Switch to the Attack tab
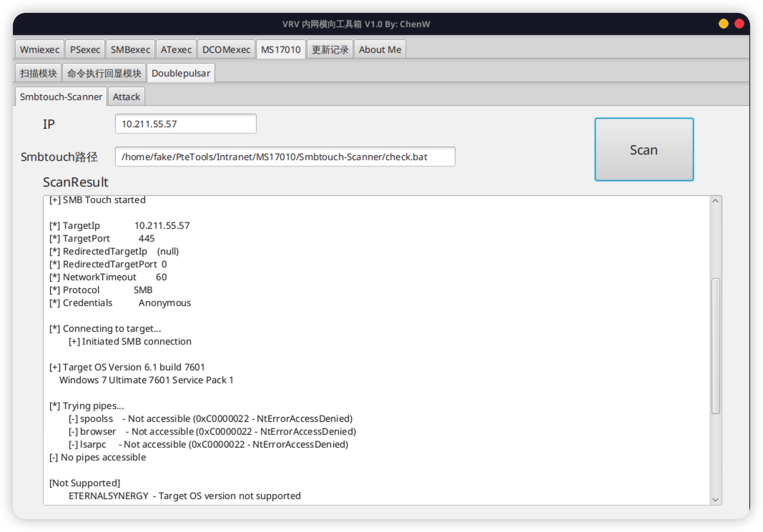The width and height of the screenshot is (763, 532). click(x=126, y=97)
